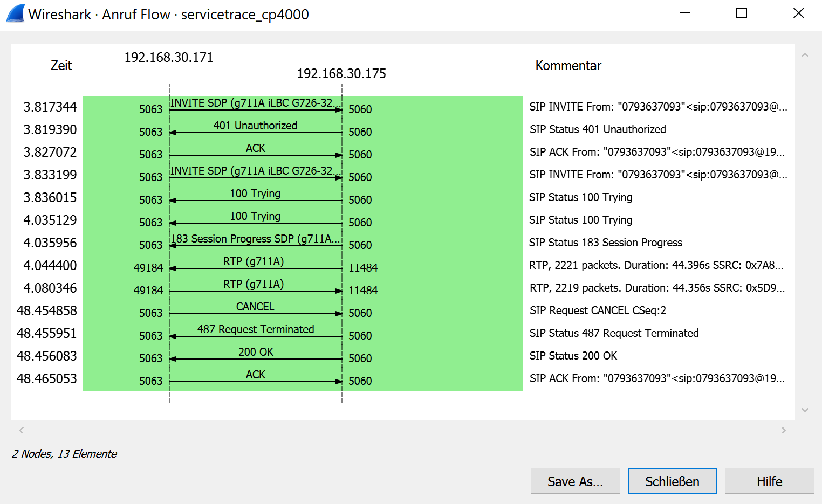This screenshot has width=822, height=504.
Task: Click comment SIP Status 401 Unauthorized
Action: pyautogui.click(x=598, y=129)
